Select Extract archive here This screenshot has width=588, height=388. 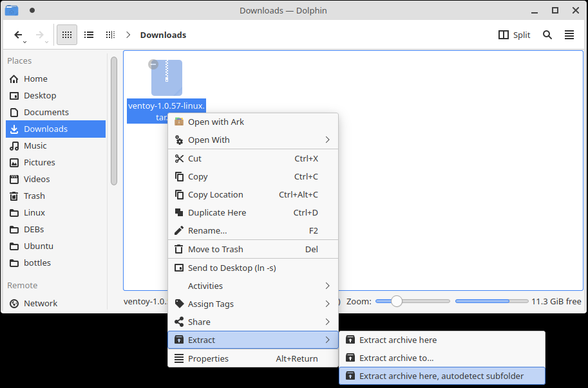click(x=442, y=340)
